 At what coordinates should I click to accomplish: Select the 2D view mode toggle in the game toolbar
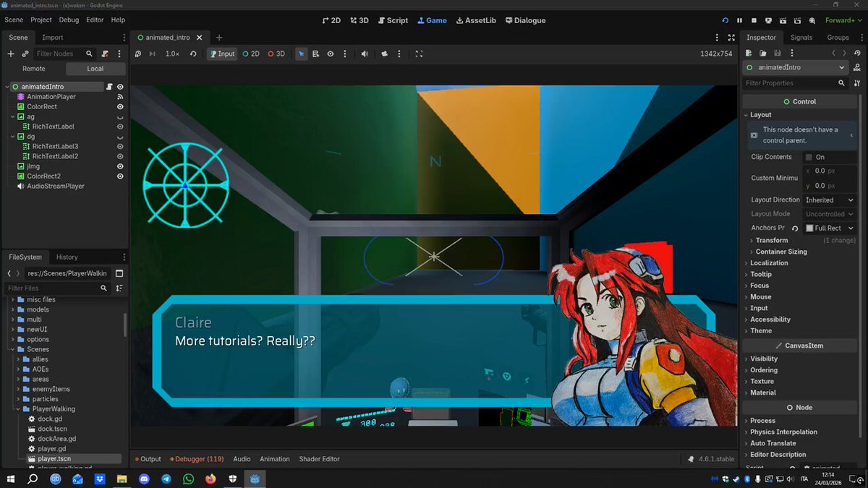(x=251, y=53)
